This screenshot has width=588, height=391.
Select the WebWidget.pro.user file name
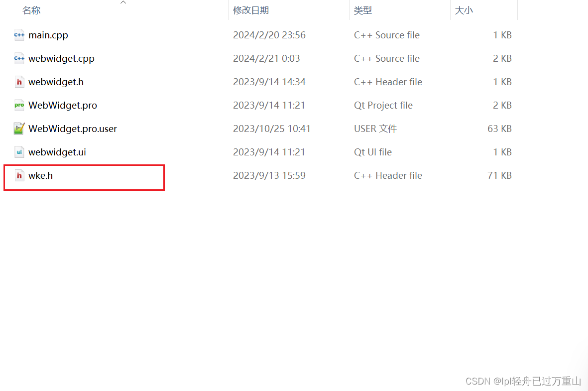click(72, 129)
